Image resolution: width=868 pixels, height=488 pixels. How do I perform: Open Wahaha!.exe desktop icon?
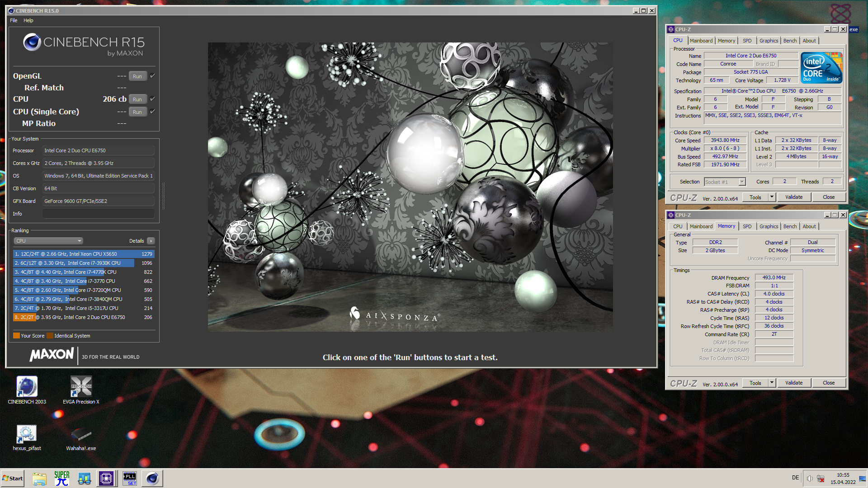click(81, 437)
